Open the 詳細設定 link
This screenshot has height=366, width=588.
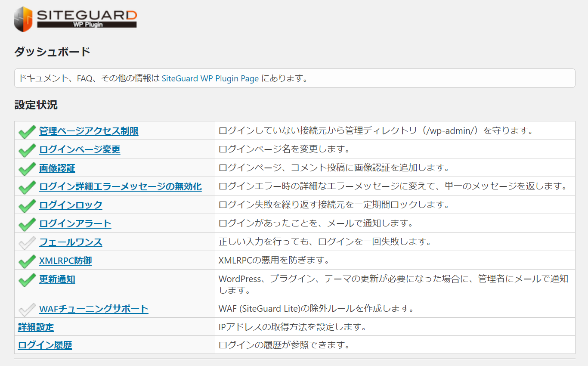coord(36,327)
